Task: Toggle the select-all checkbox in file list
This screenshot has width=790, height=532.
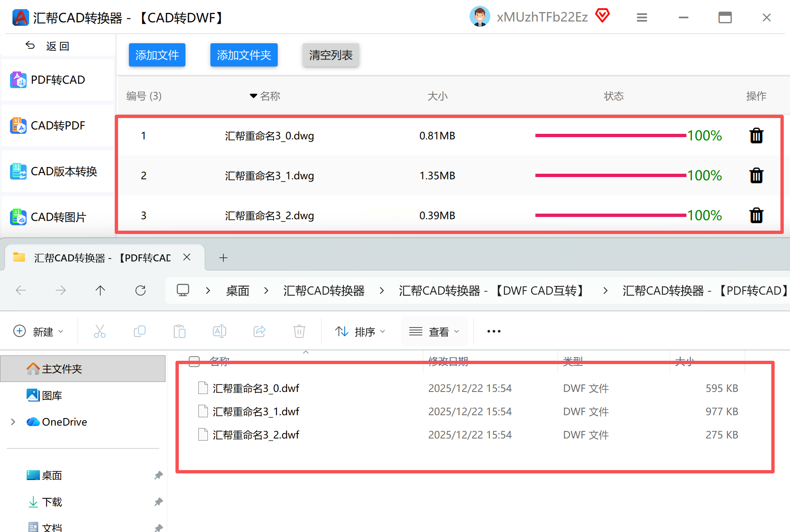Action: click(194, 361)
